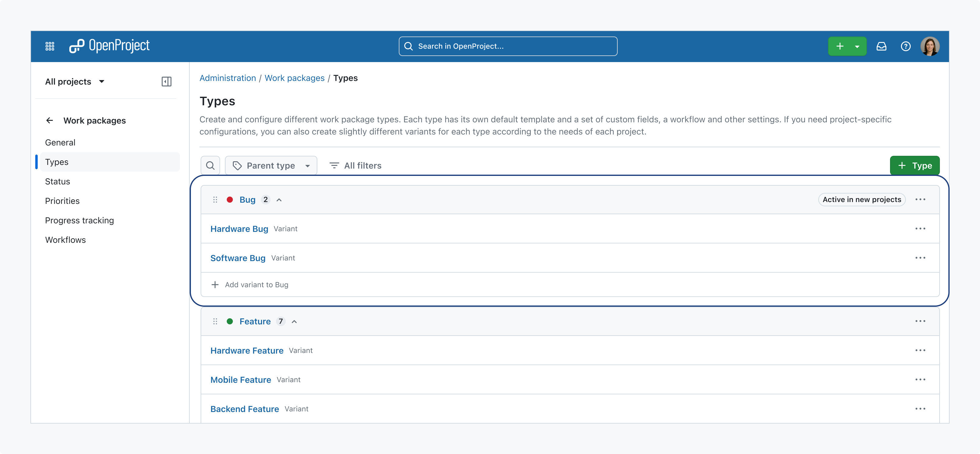Open the notifications inbox icon
The height and width of the screenshot is (454, 980).
pyautogui.click(x=882, y=46)
